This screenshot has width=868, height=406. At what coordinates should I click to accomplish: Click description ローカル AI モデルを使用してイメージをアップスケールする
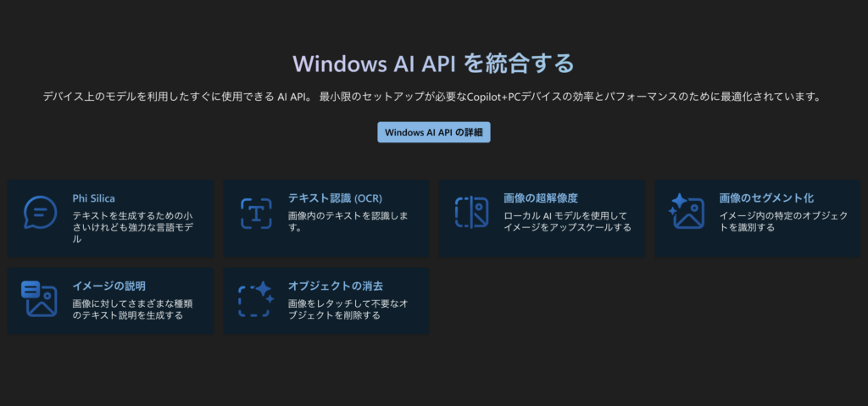pyautogui.click(x=567, y=221)
